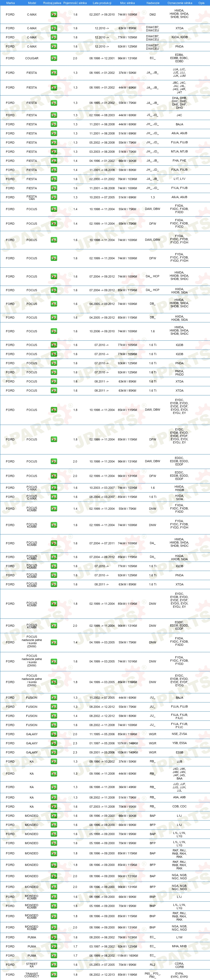Click fuel icon in C-MAX DM2 row

[x=54, y=14]
